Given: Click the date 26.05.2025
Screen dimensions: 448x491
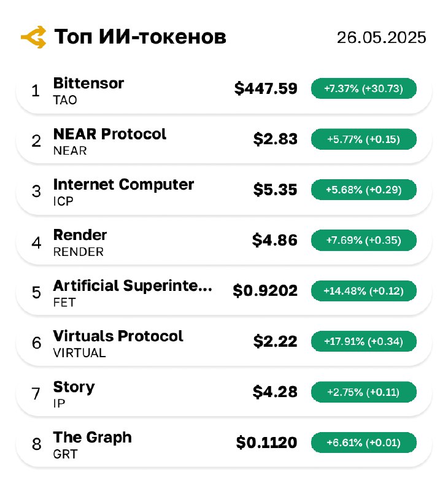Looking at the screenshot, I should pyautogui.click(x=381, y=37).
